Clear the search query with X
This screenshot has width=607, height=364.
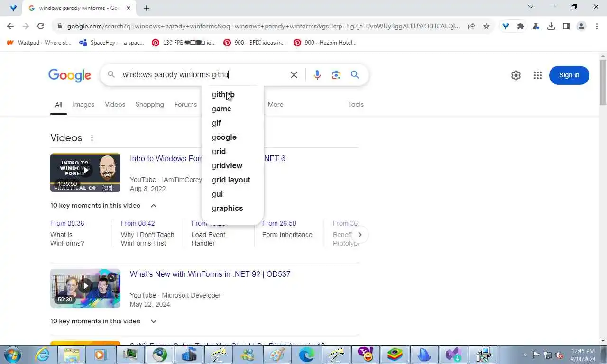(x=294, y=75)
